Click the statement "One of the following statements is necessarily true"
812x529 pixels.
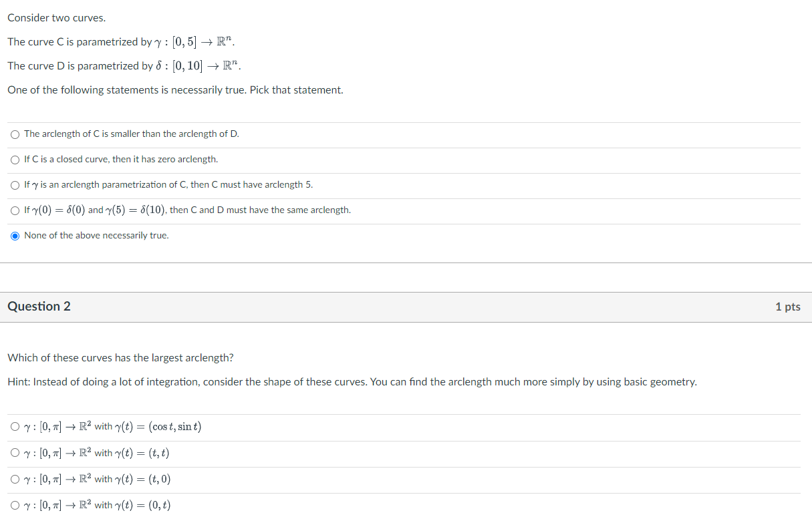[x=175, y=90]
